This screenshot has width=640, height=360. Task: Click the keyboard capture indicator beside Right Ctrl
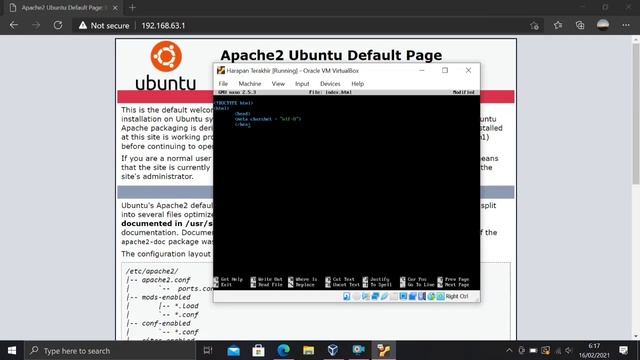pos(440,296)
